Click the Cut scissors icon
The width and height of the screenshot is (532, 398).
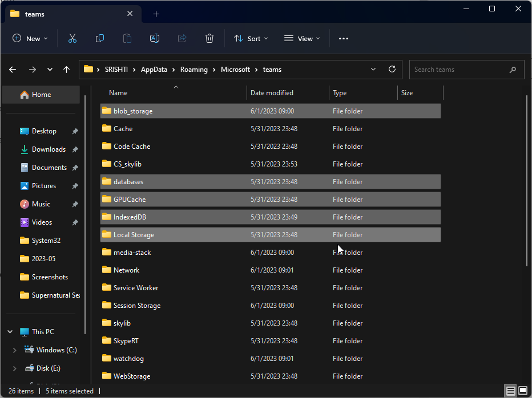[x=72, y=38]
